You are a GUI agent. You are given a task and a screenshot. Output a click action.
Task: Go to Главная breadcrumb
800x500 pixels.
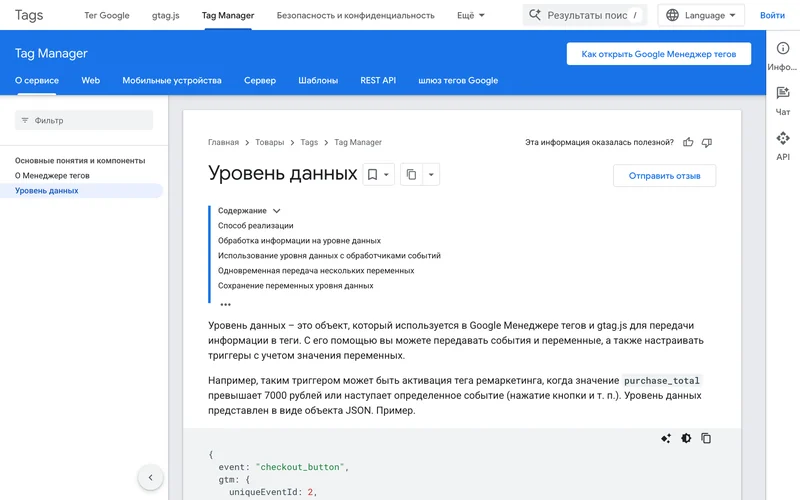click(x=223, y=142)
